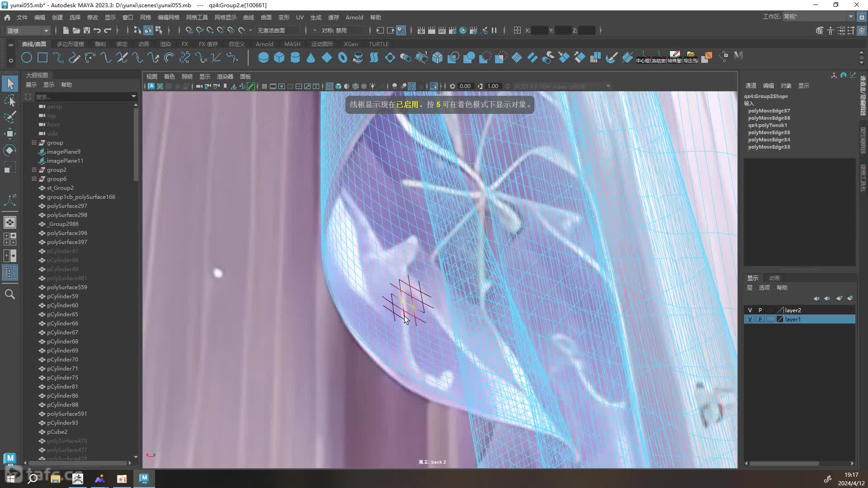Select polySurface297 in the outliner
Screen dimensions: 868x488
pos(67,206)
